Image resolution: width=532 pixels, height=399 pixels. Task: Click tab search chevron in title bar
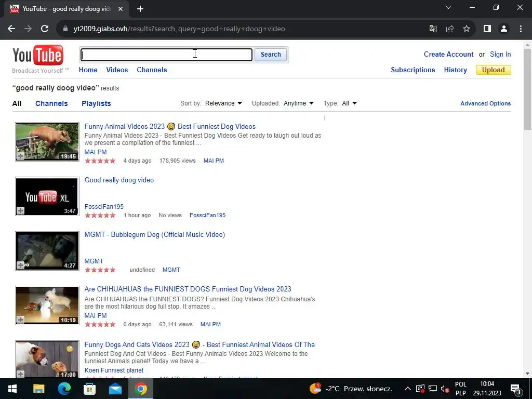pyautogui.click(x=448, y=7)
